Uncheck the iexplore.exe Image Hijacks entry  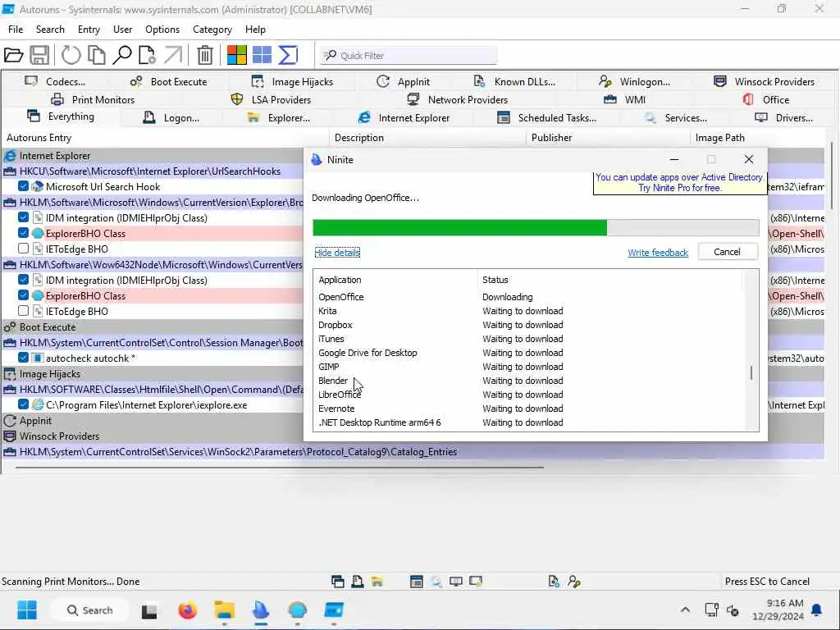pyautogui.click(x=23, y=405)
